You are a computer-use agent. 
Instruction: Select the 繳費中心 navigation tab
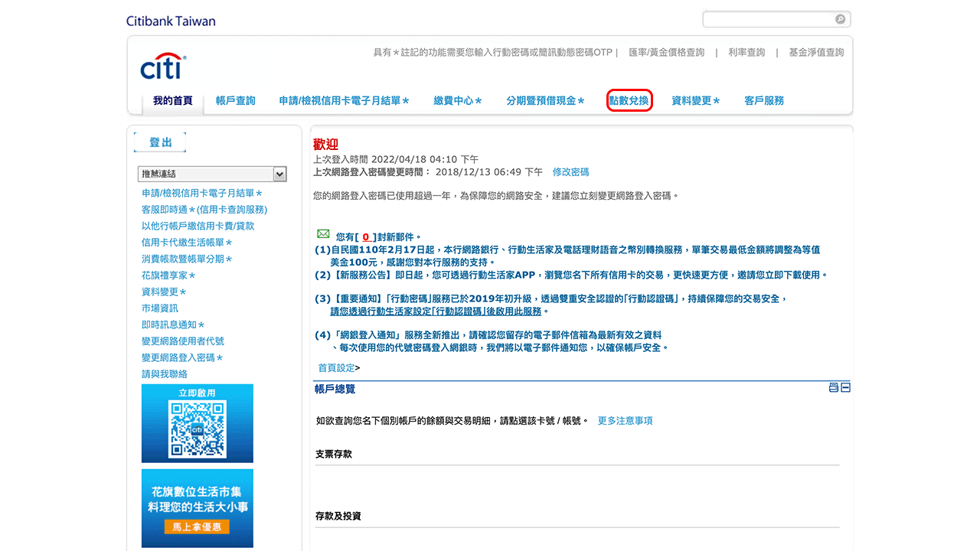(x=457, y=100)
